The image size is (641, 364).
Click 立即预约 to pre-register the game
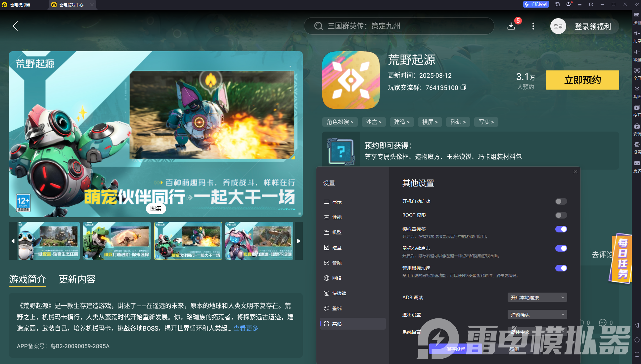pyautogui.click(x=582, y=80)
